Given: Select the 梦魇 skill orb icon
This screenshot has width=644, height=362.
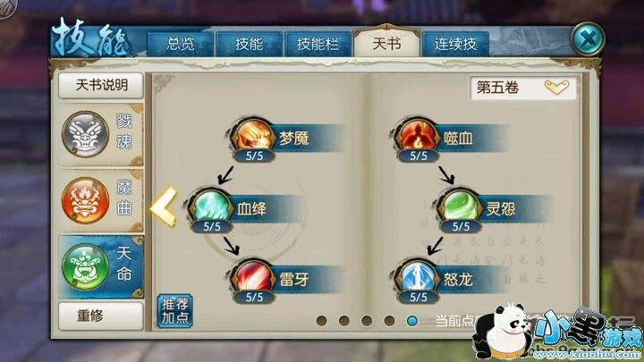Looking at the screenshot, I should (x=253, y=136).
